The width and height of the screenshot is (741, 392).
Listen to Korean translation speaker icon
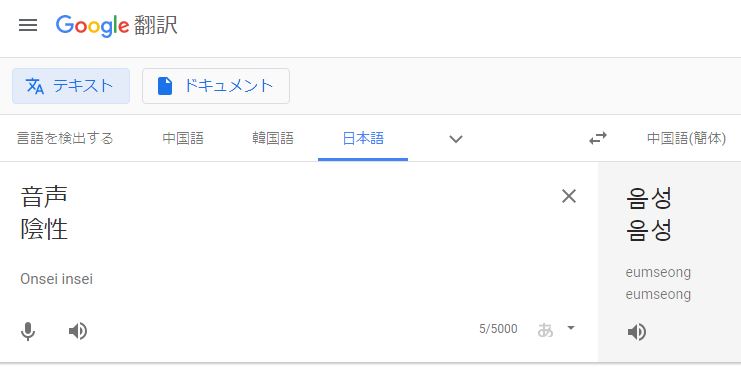point(637,332)
